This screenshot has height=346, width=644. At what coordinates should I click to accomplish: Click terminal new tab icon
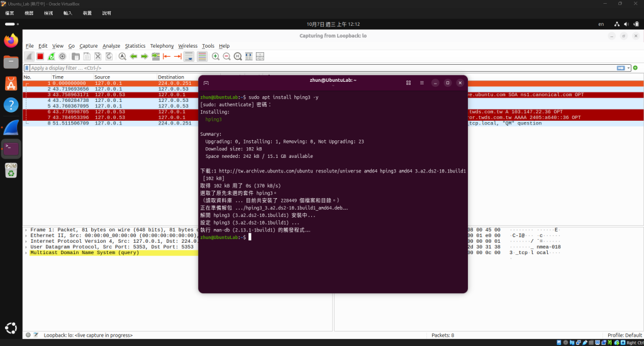pyautogui.click(x=206, y=83)
